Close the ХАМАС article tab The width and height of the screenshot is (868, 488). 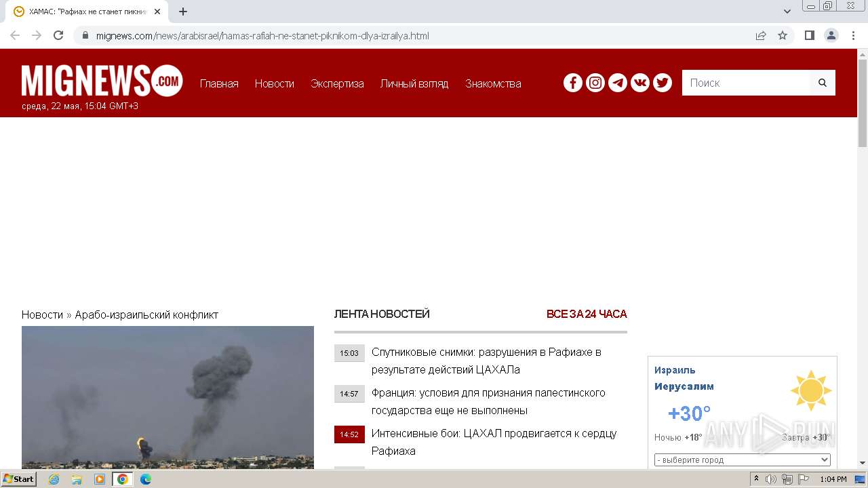point(157,12)
